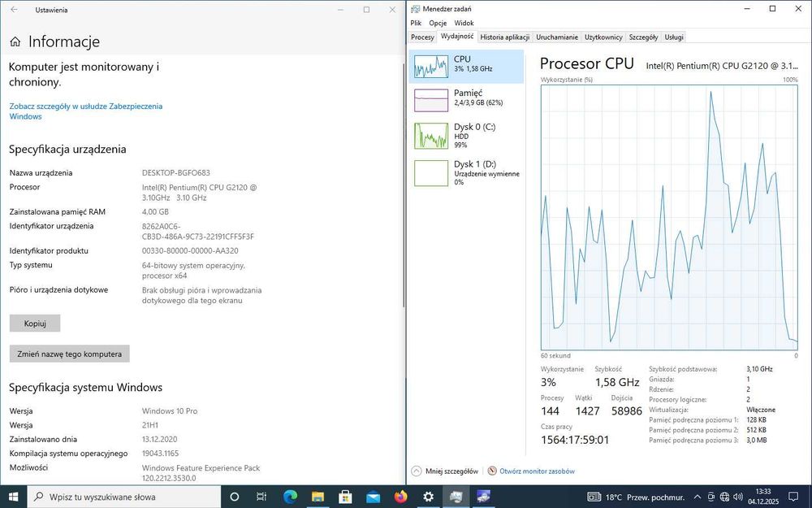
Task: Click Zmień nazwę tego komputera button
Action: (x=69, y=354)
